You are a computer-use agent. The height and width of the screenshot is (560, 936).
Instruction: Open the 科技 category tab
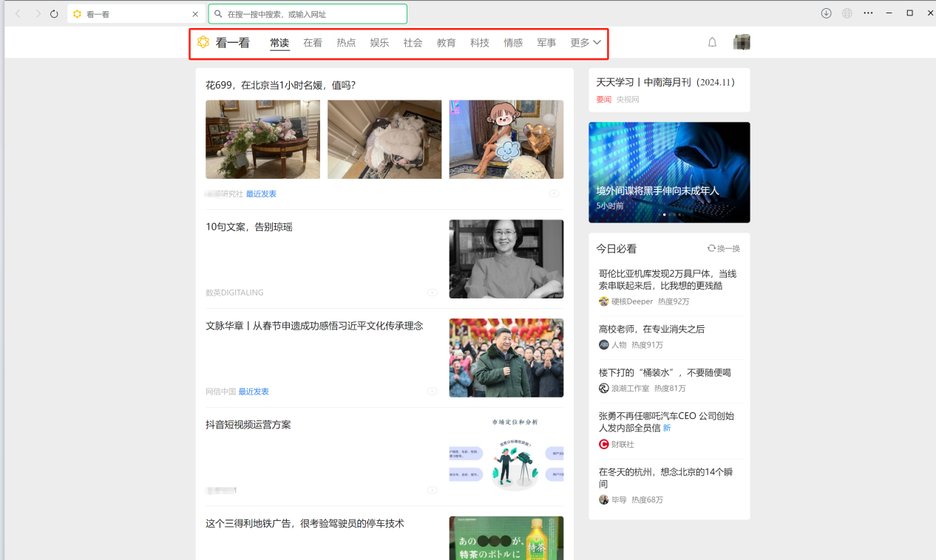tap(480, 43)
